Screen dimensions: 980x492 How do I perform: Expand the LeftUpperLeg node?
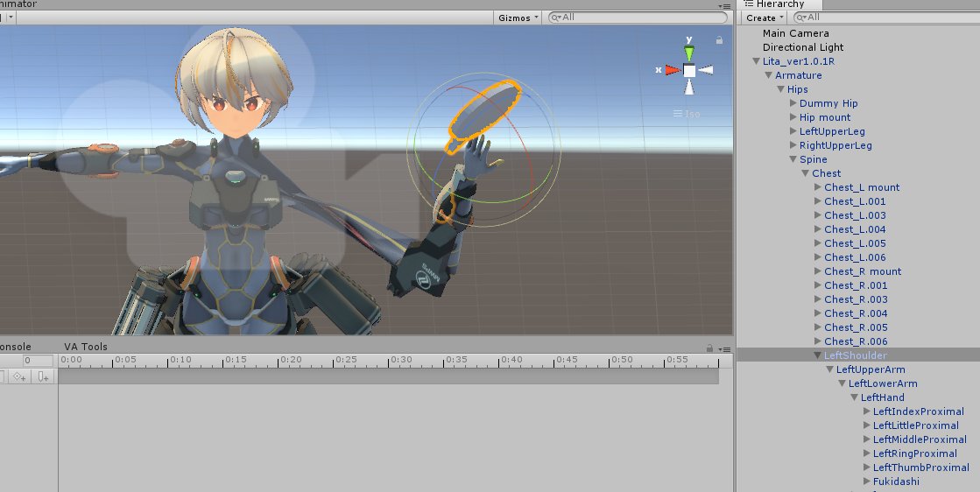[793, 131]
